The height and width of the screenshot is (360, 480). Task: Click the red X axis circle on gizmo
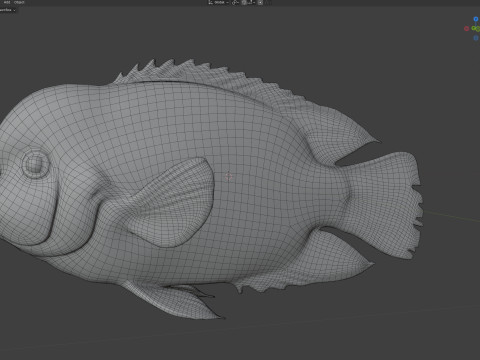467,29
